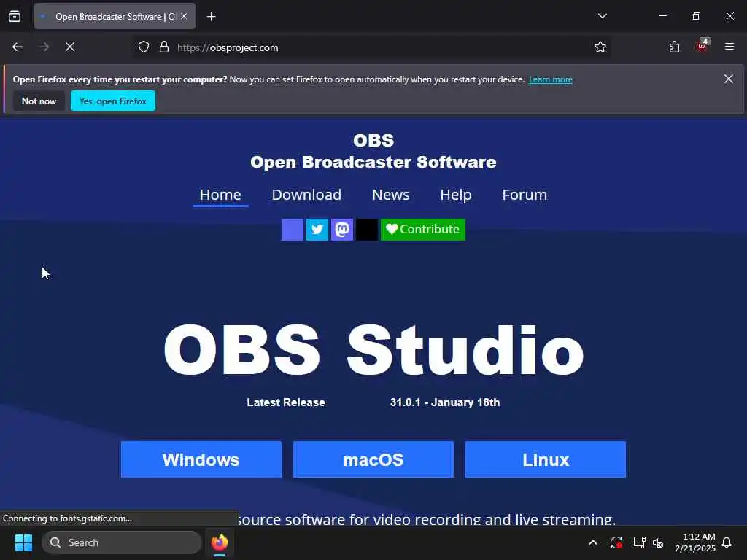Click the taskbar Search box

click(122, 542)
